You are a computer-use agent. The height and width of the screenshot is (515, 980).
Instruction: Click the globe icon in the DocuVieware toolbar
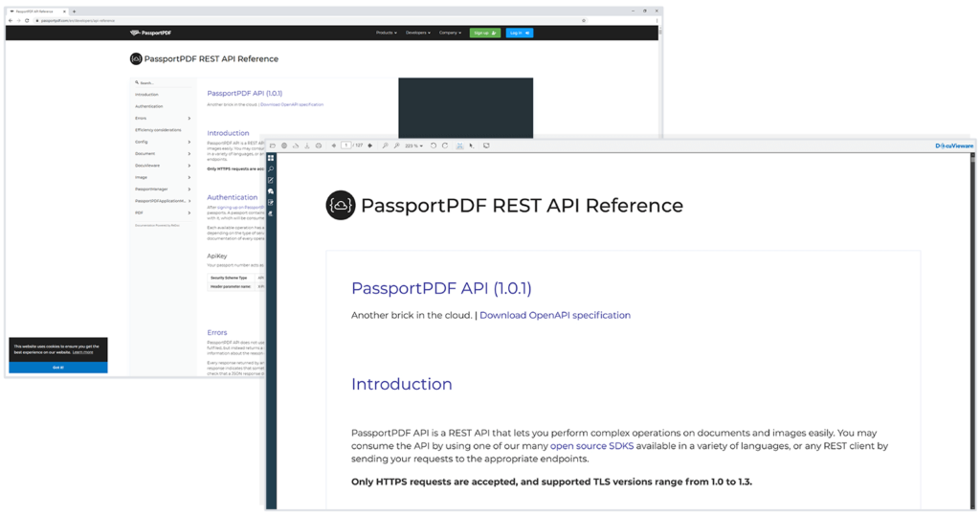coord(284,146)
